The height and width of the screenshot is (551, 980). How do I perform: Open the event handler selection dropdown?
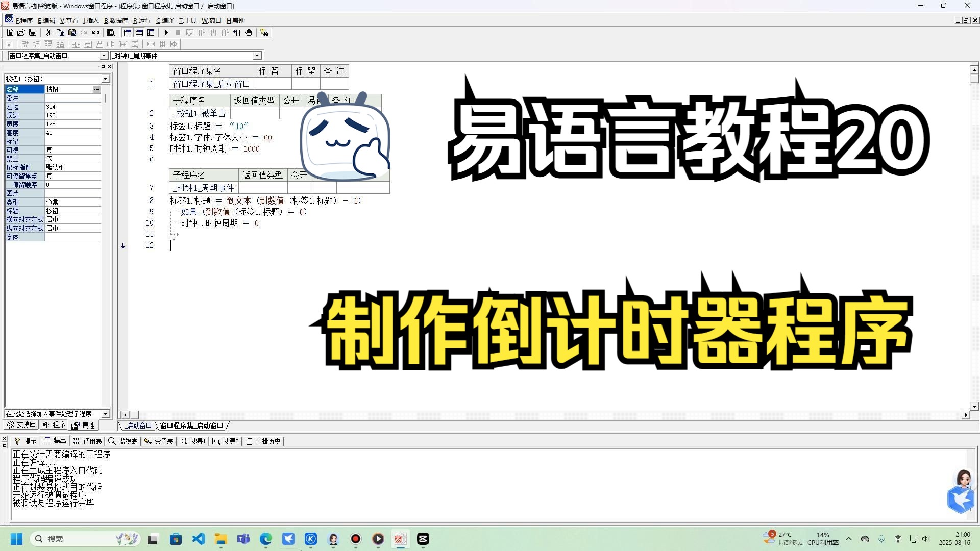[106, 414]
